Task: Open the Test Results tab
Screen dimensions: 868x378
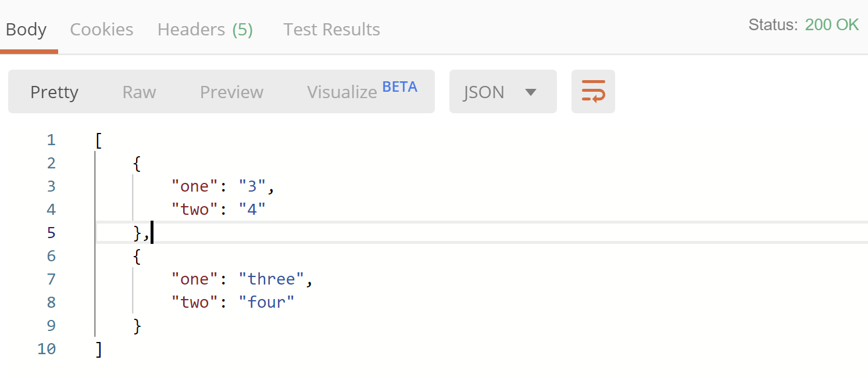Action: click(x=331, y=29)
